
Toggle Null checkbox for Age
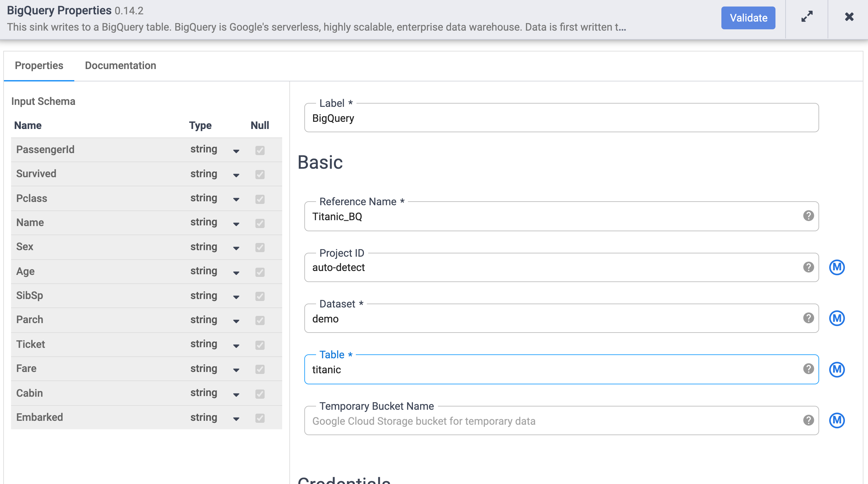260,272
